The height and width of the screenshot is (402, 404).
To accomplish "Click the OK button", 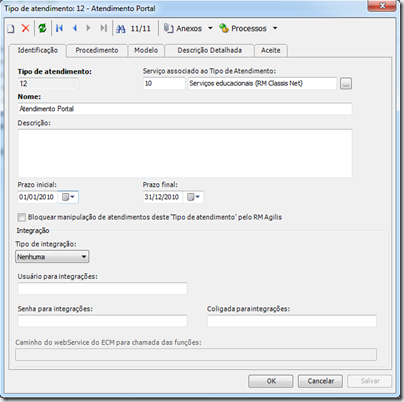I will click(x=271, y=381).
